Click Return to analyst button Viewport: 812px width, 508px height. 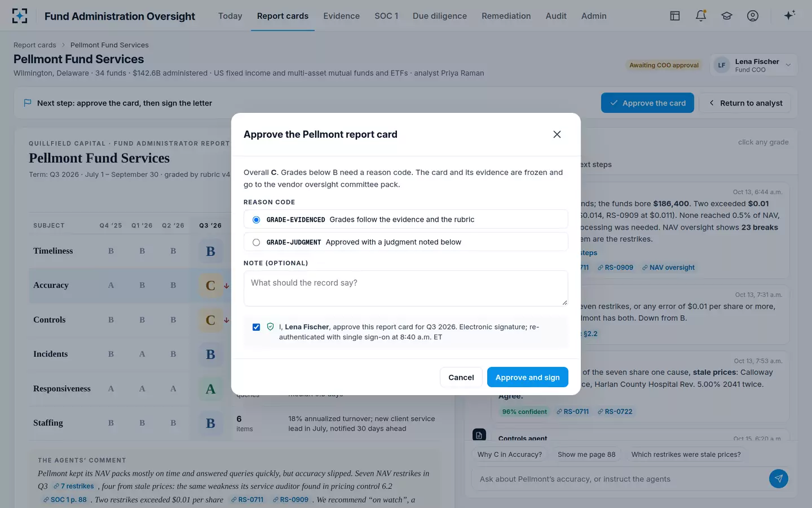click(x=745, y=103)
